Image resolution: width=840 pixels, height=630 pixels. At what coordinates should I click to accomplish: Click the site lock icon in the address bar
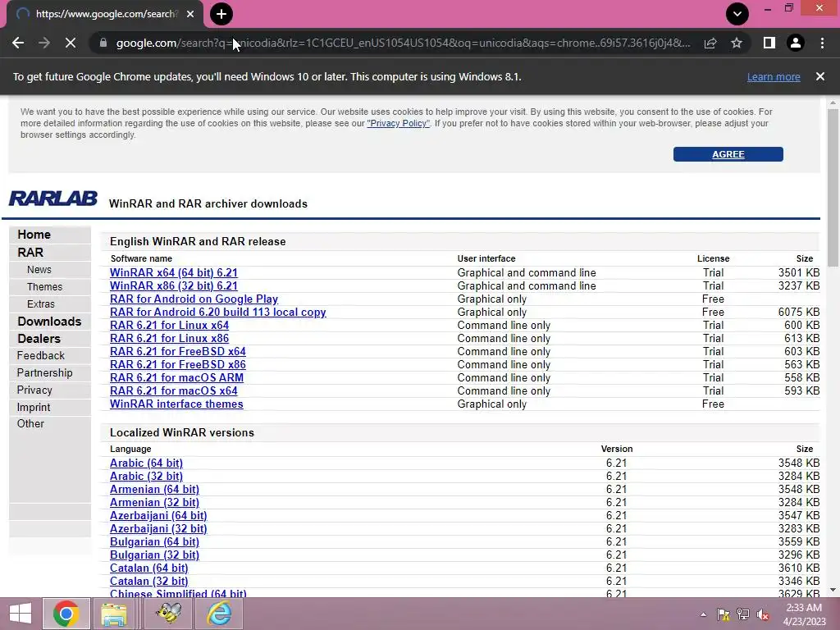point(103,43)
